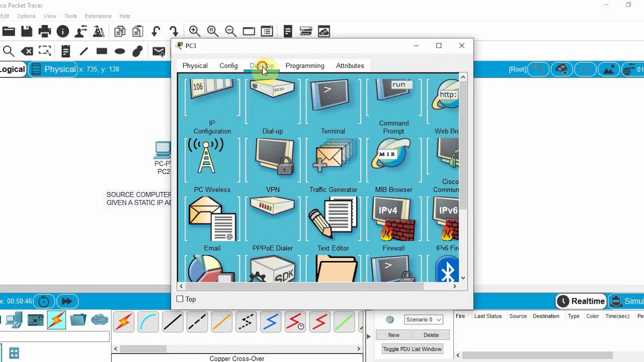Click the right arrow of the cable list scrollbar
644x362 pixels.
point(359,348)
